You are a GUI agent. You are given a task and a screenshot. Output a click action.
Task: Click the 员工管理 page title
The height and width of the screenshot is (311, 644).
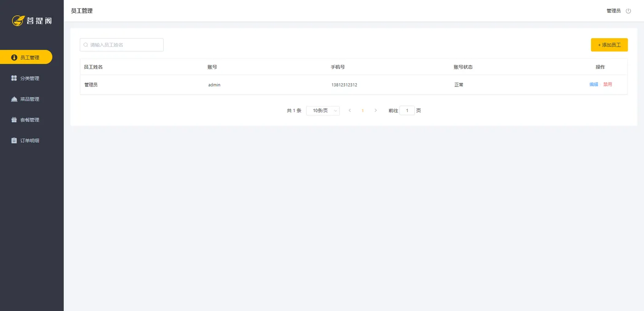click(82, 11)
